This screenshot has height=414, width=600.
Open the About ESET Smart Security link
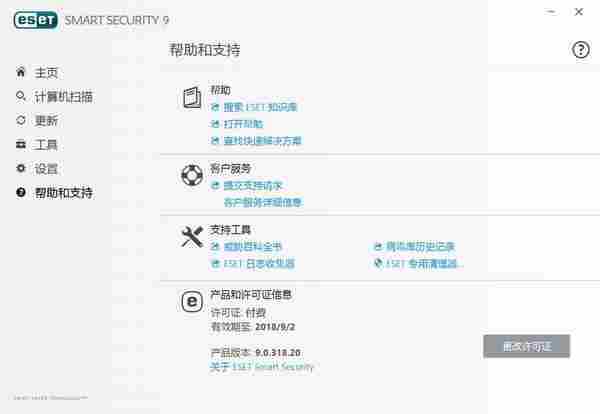[x=262, y=367]
